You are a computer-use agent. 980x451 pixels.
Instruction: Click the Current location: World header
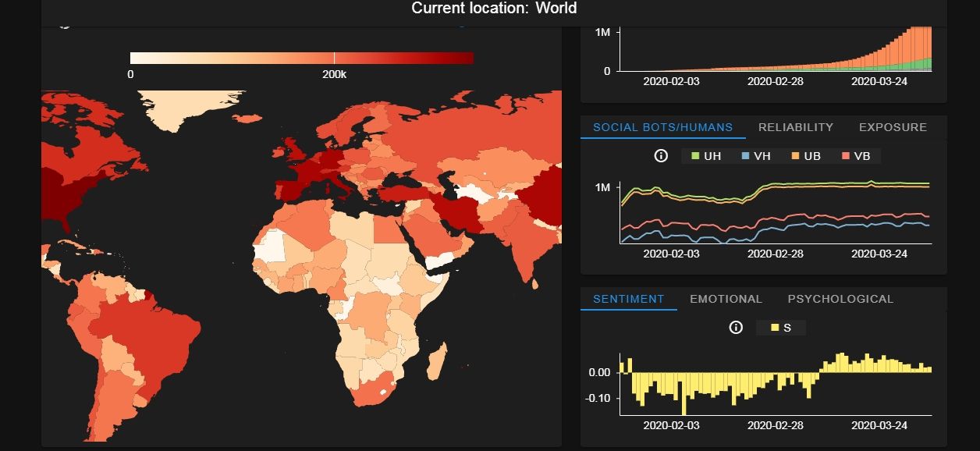(x=494, y=9)
